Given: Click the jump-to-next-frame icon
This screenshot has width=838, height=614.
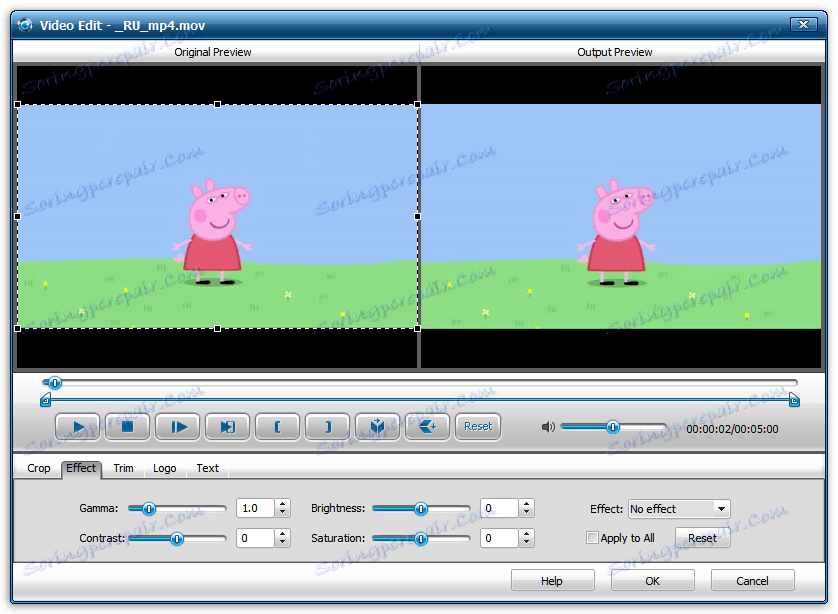Looking at the screenshot, I should pyautogui.click(x=227, y=426).
